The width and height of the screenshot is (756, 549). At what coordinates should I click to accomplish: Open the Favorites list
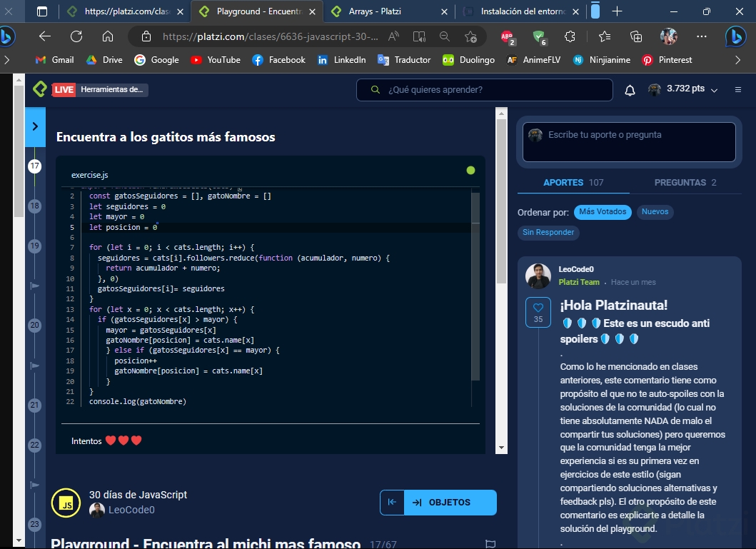(604, 36)
